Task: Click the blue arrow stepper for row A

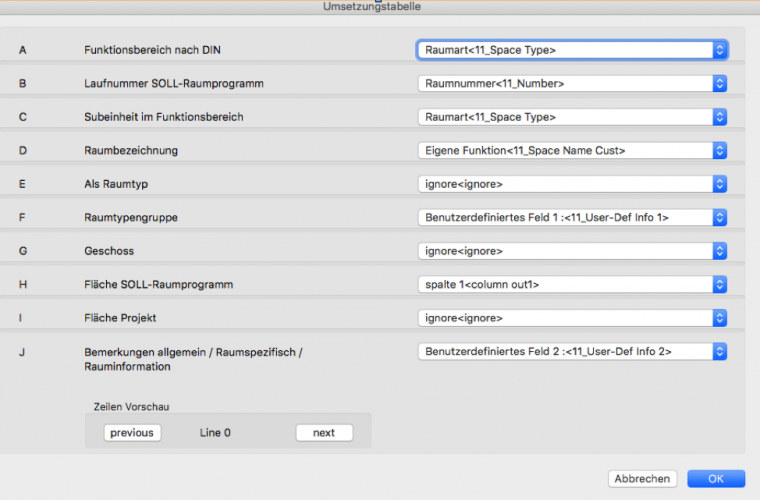Action: (x=719, y=49)
